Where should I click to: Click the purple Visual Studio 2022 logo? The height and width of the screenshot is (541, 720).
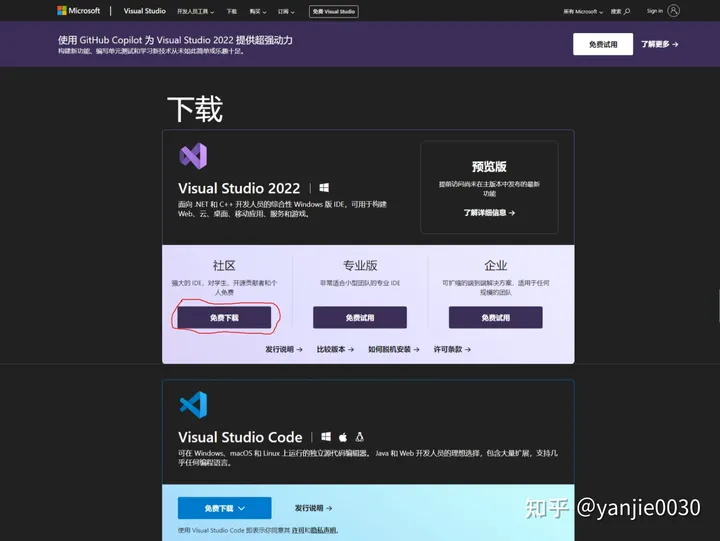click(x=193, y=156)
